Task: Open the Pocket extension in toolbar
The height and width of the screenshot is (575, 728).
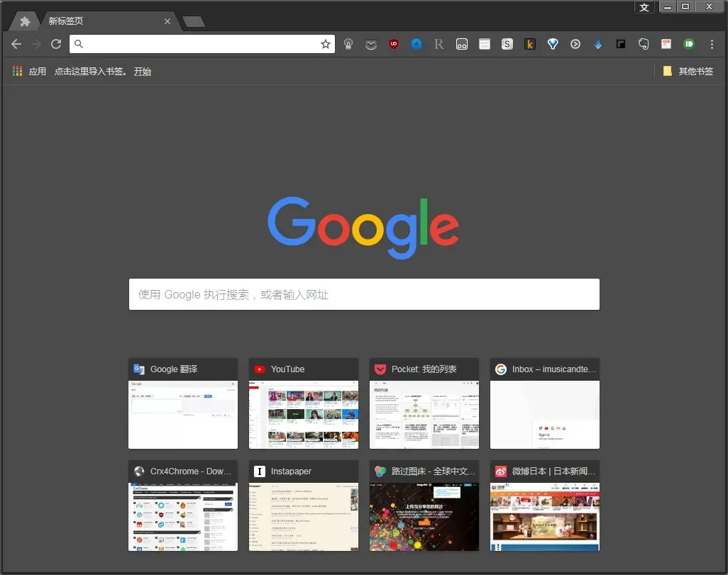Action: [371, 45]
